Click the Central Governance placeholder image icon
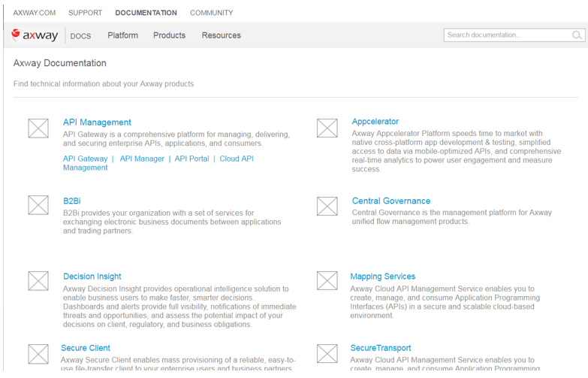 327,206
